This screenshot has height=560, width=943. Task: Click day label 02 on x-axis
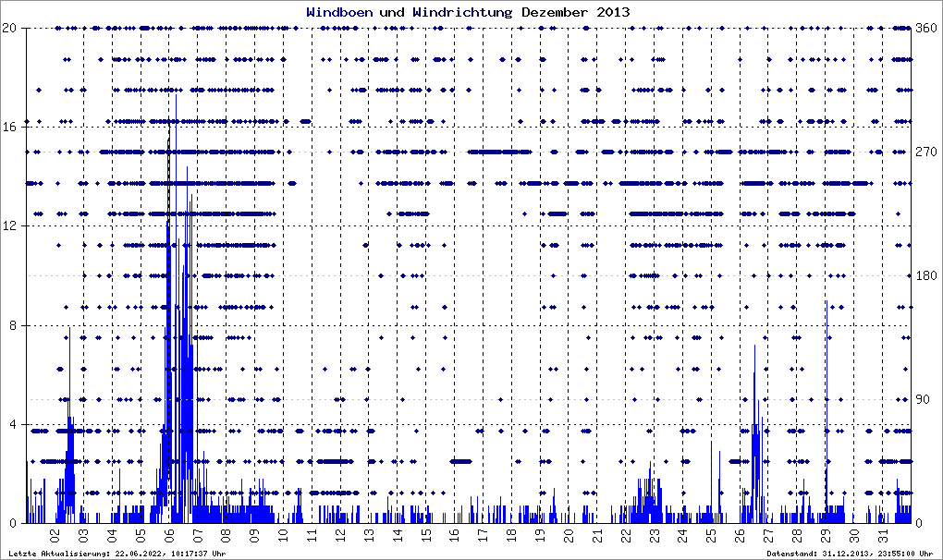(55, 535)
